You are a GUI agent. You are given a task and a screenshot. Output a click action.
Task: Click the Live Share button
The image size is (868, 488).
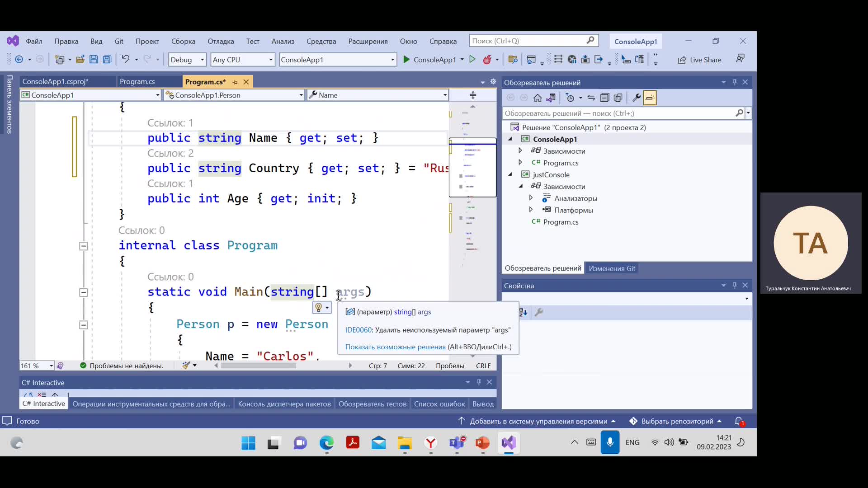pyautogui.click(x=699, y=60)
